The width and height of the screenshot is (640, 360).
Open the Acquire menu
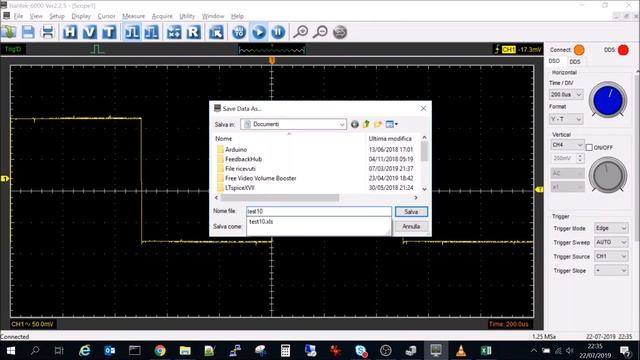162,16
